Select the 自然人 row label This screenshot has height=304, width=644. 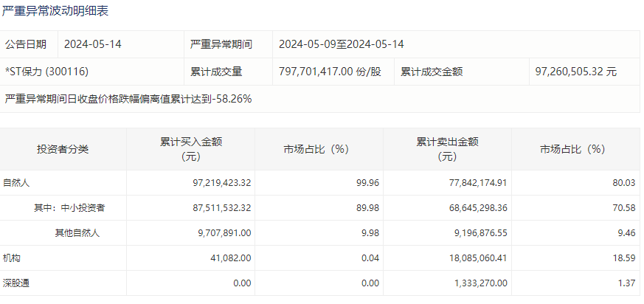pyautogui.click(x=16, y=182)
